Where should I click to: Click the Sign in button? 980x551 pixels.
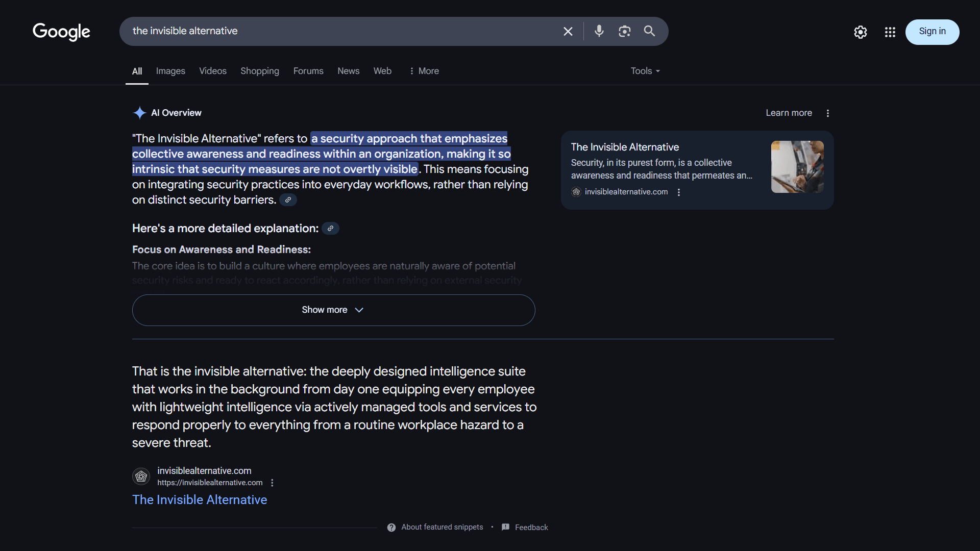(932, 32)
